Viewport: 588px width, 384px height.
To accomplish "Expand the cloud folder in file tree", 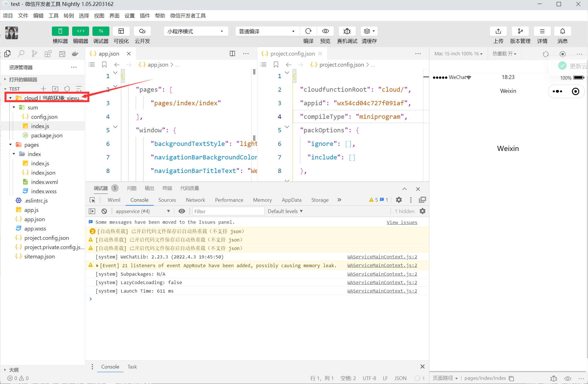I will tap(9, 98).
